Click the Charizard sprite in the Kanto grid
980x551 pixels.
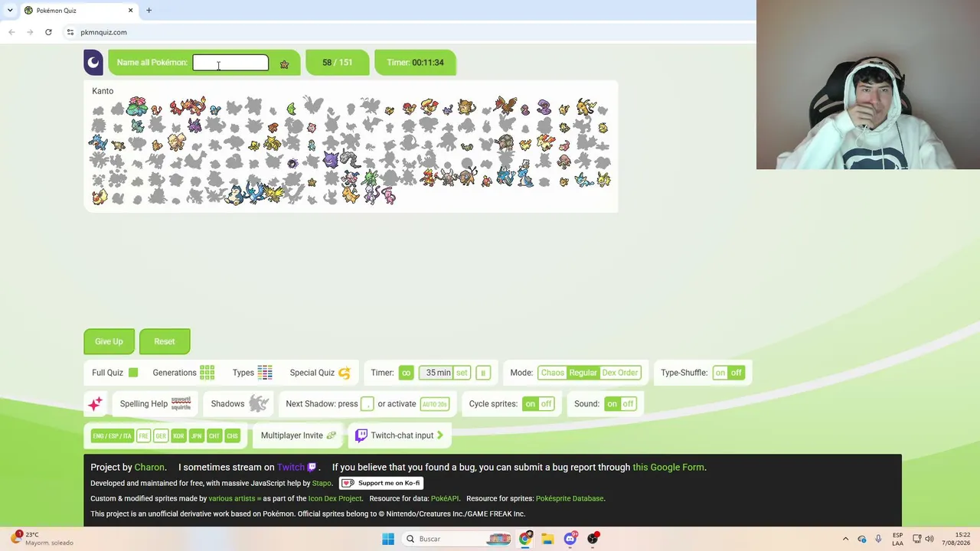pyautogui.click(x=196, y=106)
